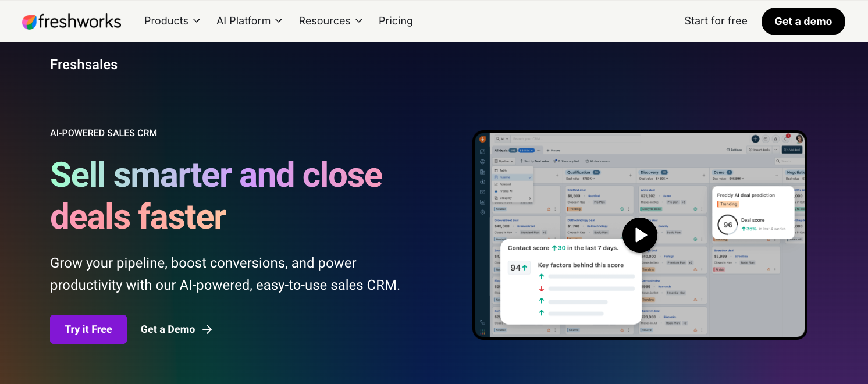Expand Group by in the preview's view menu

click(513, 198)
